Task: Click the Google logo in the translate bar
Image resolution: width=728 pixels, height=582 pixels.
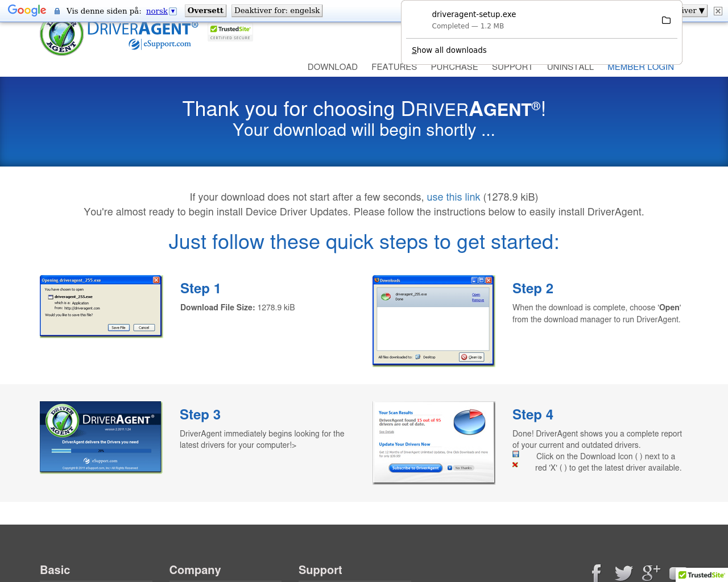Action: pyautogui.click(x=27, y=10)
